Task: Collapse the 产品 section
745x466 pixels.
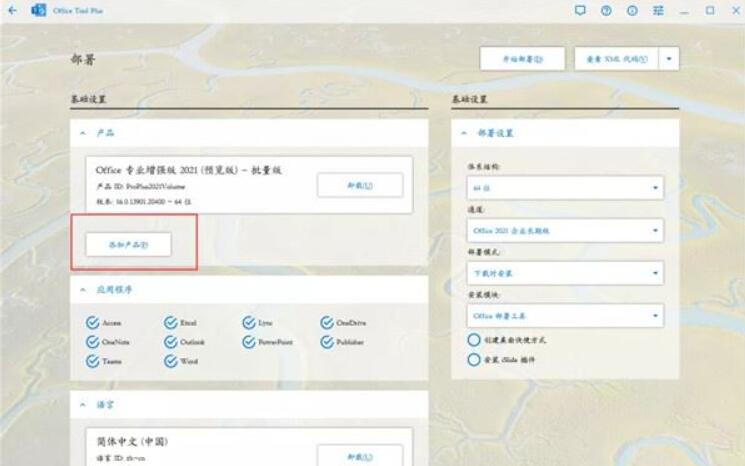Action: pyautogui.click(x=83, y=133)
